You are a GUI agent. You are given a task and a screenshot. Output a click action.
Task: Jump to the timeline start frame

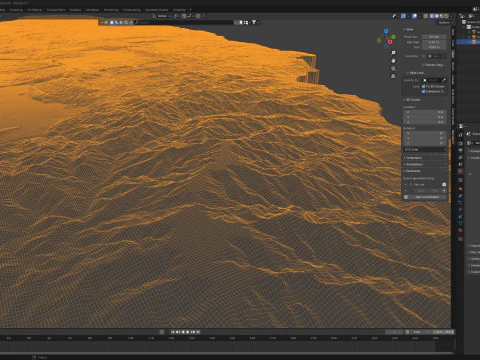click(x=173, y=332)
